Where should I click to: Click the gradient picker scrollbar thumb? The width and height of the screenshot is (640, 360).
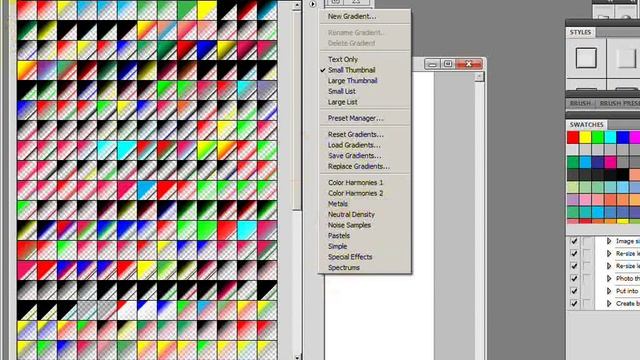pos(297,110)
